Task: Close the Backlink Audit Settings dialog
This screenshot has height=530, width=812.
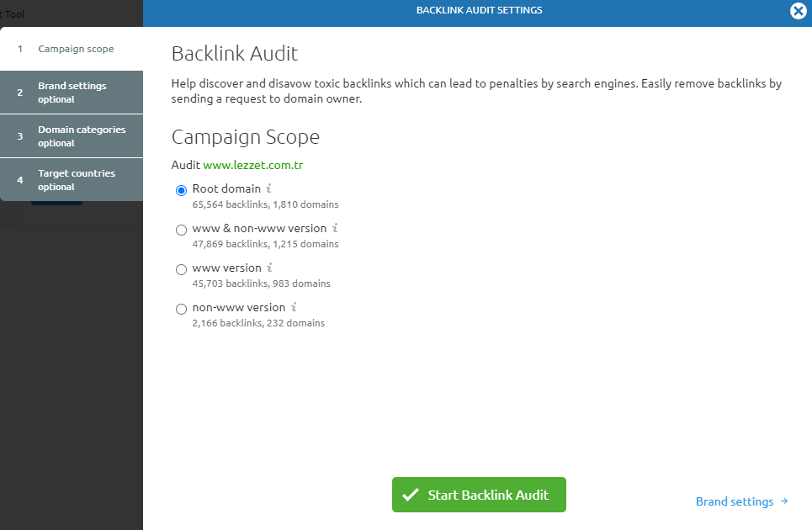Action: (798, 11)
